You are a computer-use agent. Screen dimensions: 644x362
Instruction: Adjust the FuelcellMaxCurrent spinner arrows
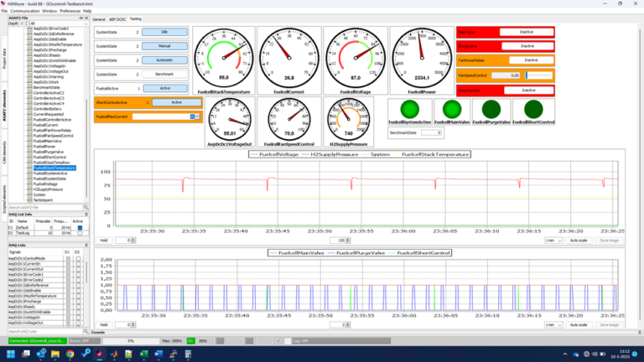click(197, 116)
